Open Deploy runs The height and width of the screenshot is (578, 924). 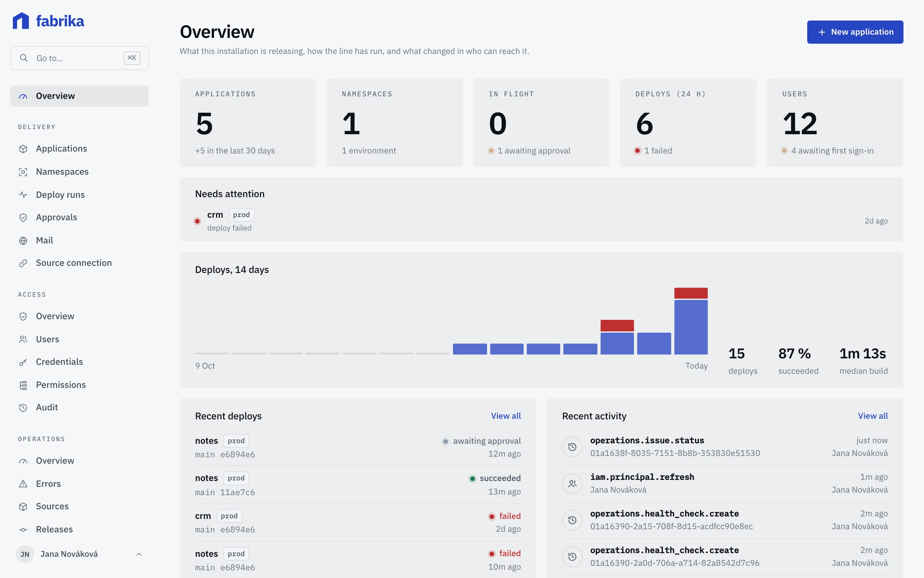click(x=80, y=195)
